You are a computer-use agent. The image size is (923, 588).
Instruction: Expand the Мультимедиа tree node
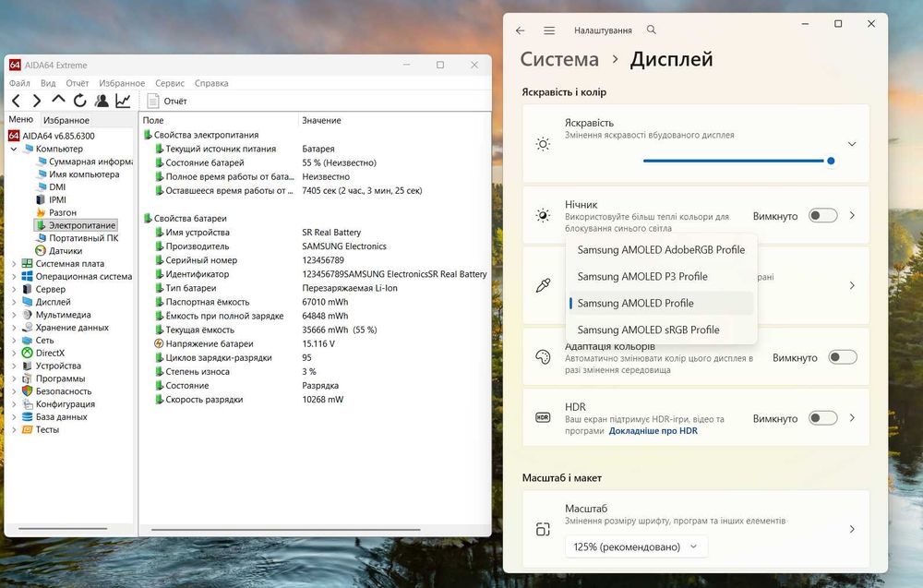tap(14, 314)
